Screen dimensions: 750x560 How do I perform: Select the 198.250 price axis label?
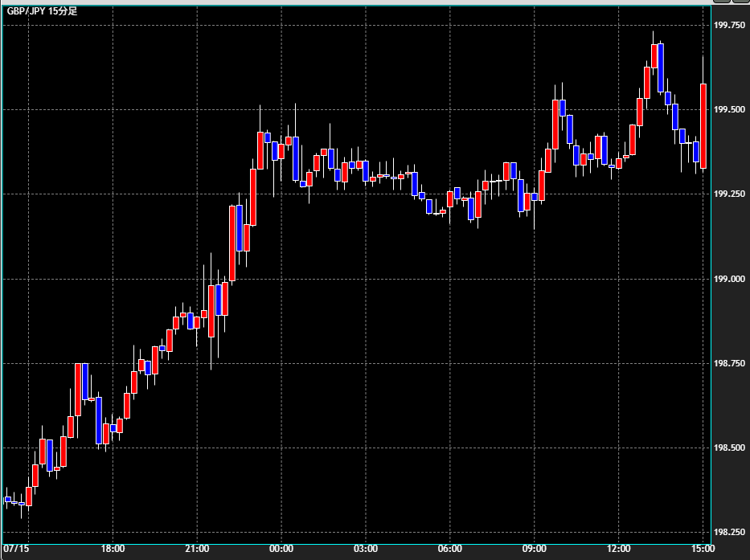[x=729, y=532]
